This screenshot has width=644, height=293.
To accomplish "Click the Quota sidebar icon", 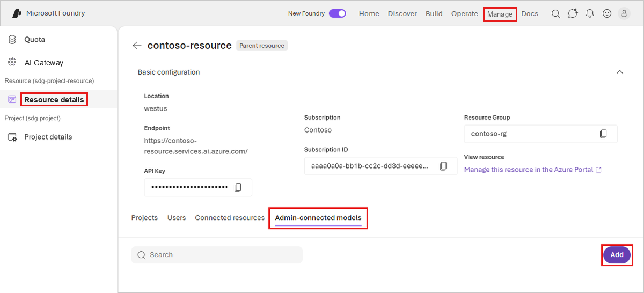I will pos(12,40).
